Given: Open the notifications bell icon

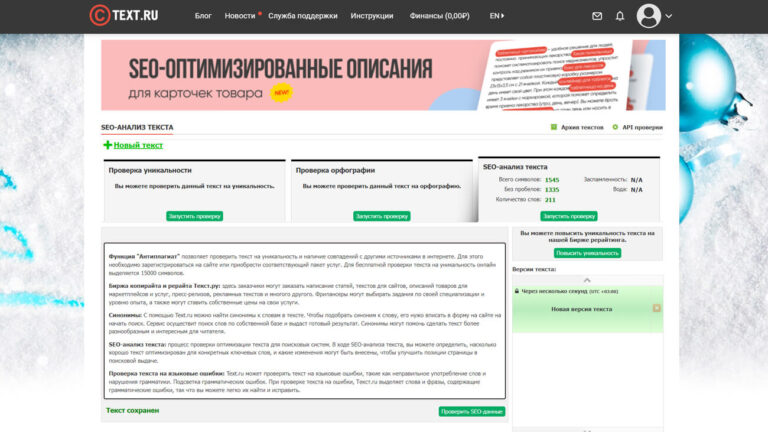Looking at the screenshot, I should 620,16.
